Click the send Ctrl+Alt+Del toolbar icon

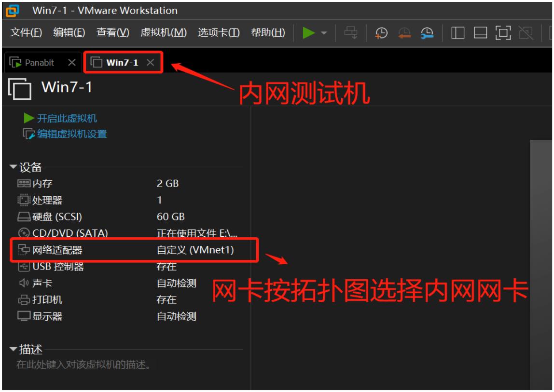pyautogui.click(x=351, y=33)
